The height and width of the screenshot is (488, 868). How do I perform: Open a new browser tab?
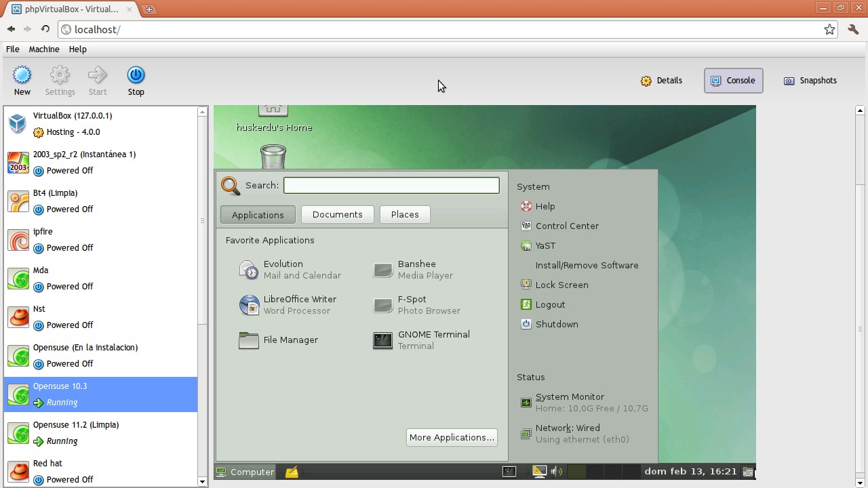(x=149, y=9)
